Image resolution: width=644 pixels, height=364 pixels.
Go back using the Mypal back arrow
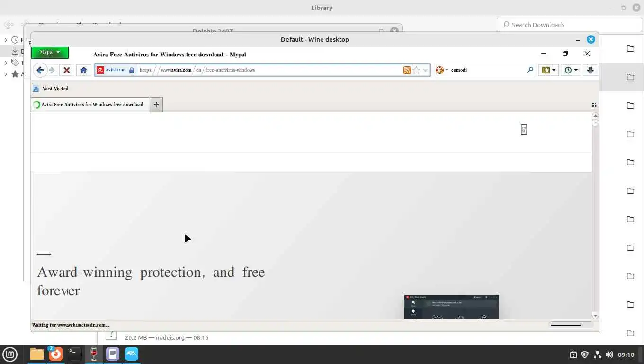40,70
